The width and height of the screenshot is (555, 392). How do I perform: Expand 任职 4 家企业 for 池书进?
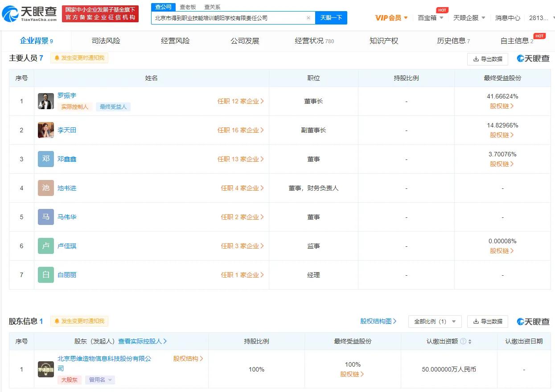pyautogui.click(x=243, y=188)
